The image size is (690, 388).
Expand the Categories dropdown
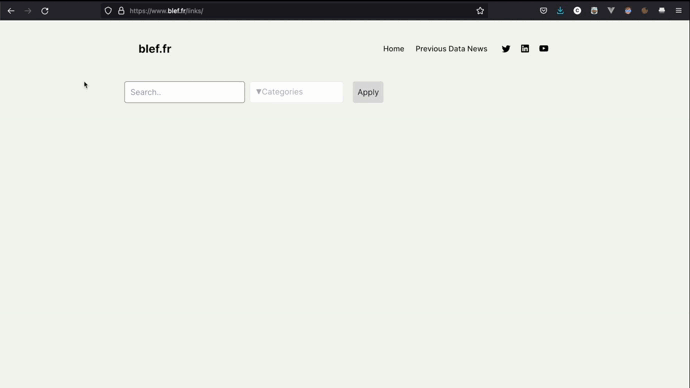click(x=297, y=92)
